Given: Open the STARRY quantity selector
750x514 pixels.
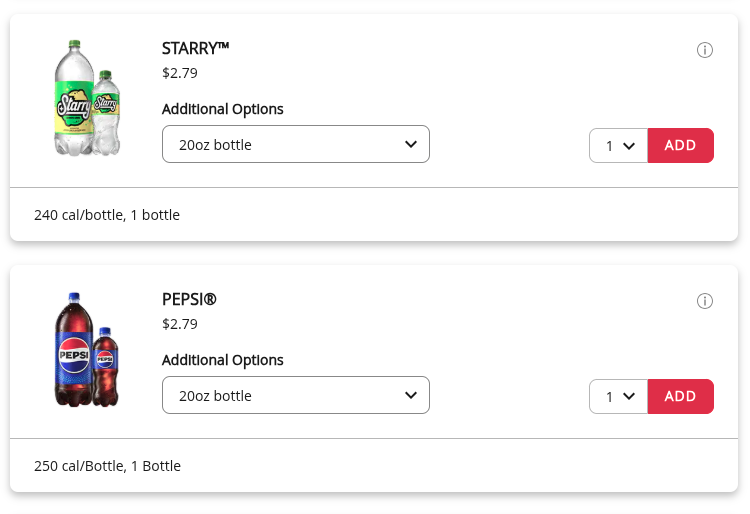Looking at the screenshot, I should [619, 145].
